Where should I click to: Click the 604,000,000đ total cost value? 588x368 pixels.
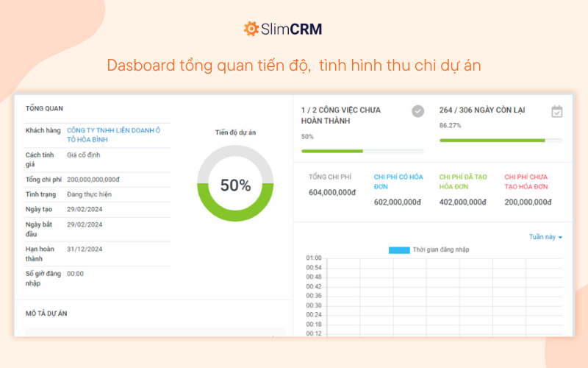point(332,192)
